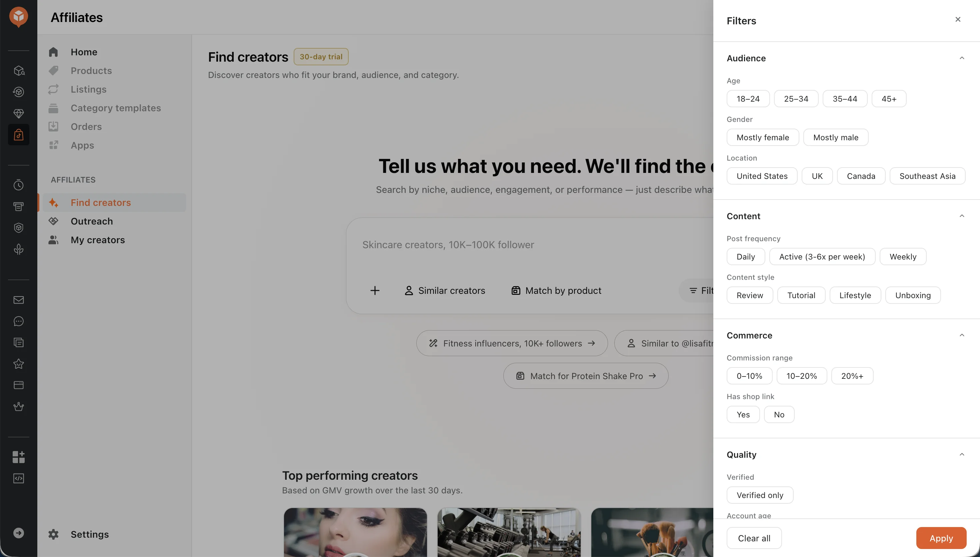The image size is (980, 557).
Task: Open the makeup face creator thumbnail
Action: point(355,532)
